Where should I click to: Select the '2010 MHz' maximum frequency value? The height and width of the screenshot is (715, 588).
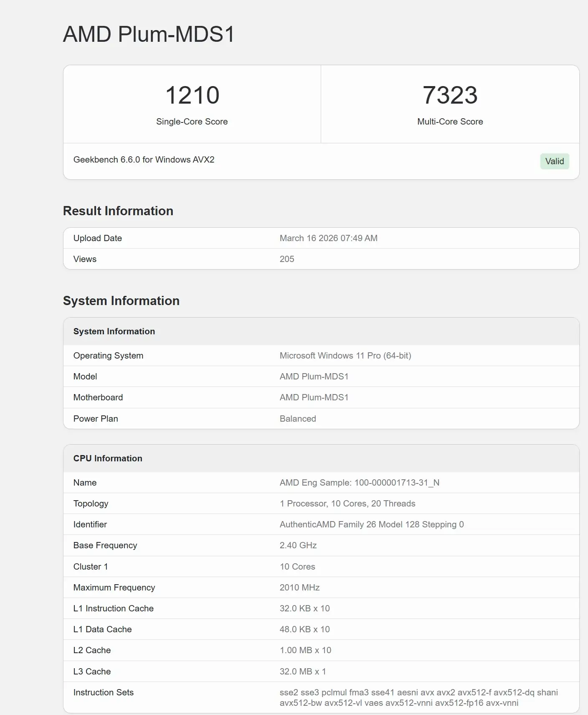(300, 588)
